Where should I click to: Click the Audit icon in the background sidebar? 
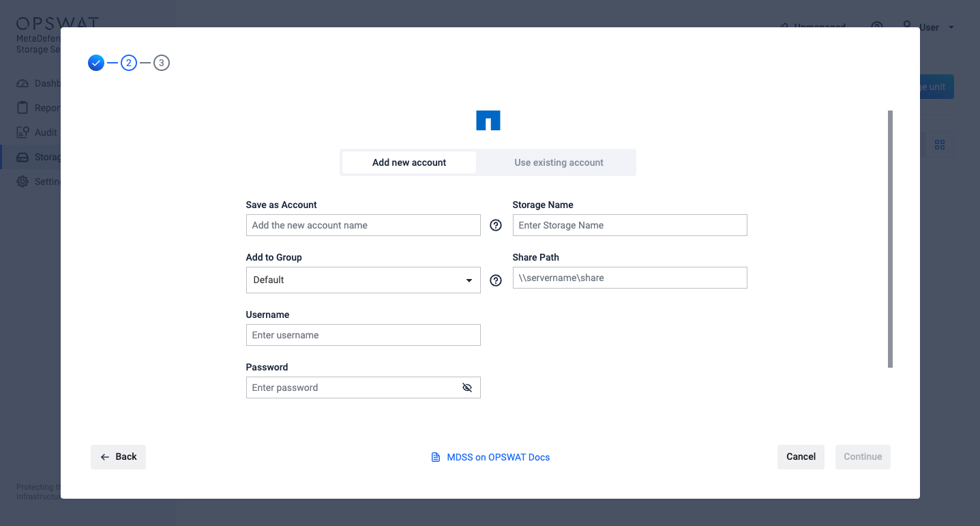(23, 132)
